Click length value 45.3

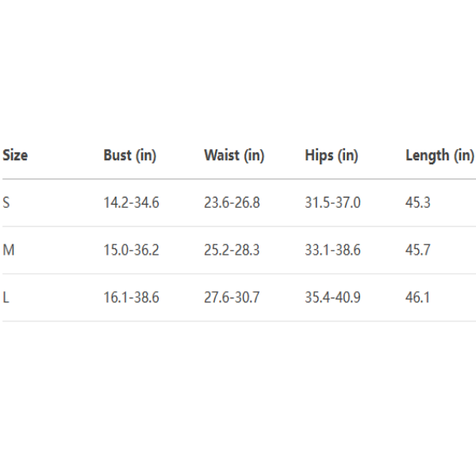[418, 203]
